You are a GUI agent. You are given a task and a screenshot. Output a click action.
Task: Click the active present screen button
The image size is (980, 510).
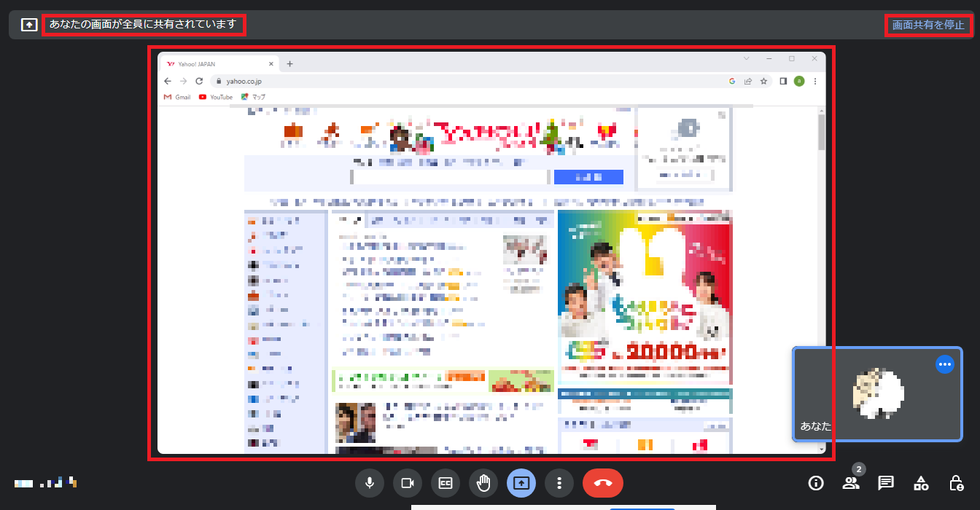click(521, 482)
